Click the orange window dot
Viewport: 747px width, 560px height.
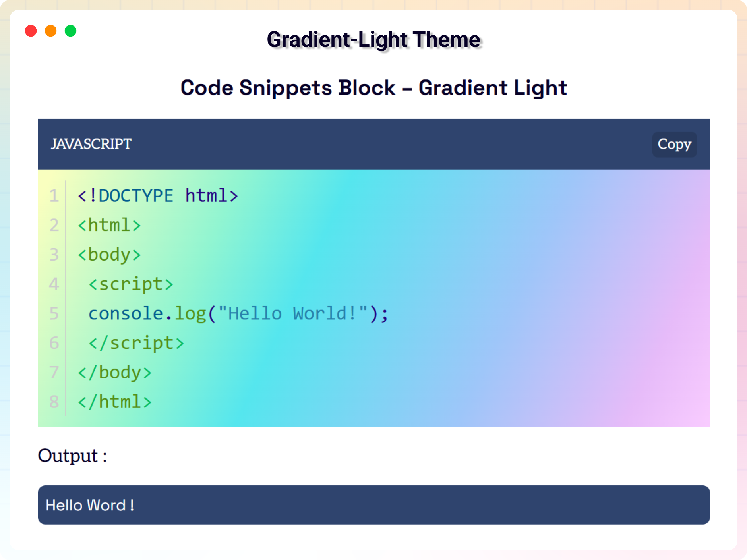tap(50, 31)
